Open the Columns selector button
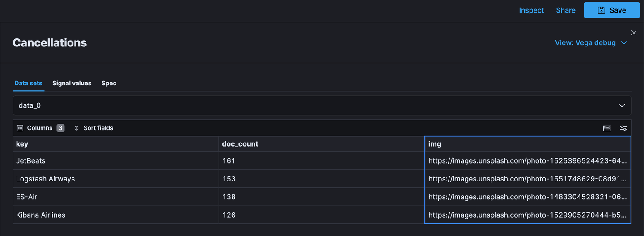The height and width of the screenshot is (236, 644). click(40, 128)
